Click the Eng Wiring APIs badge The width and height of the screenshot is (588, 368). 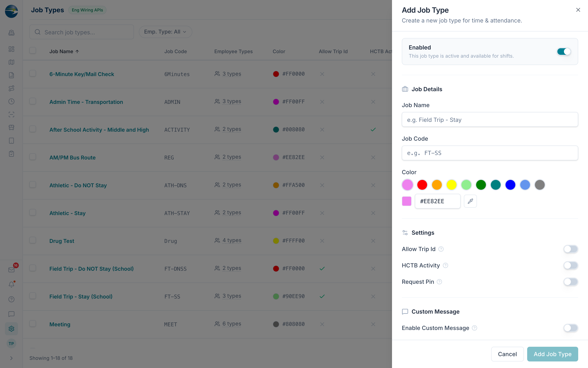(x=87, y=10)
